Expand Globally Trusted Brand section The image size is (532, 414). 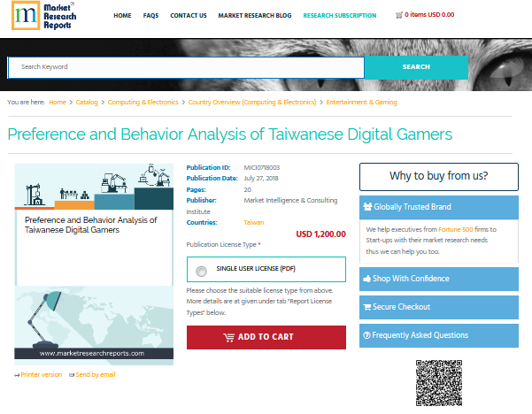[x=439, y=207]
